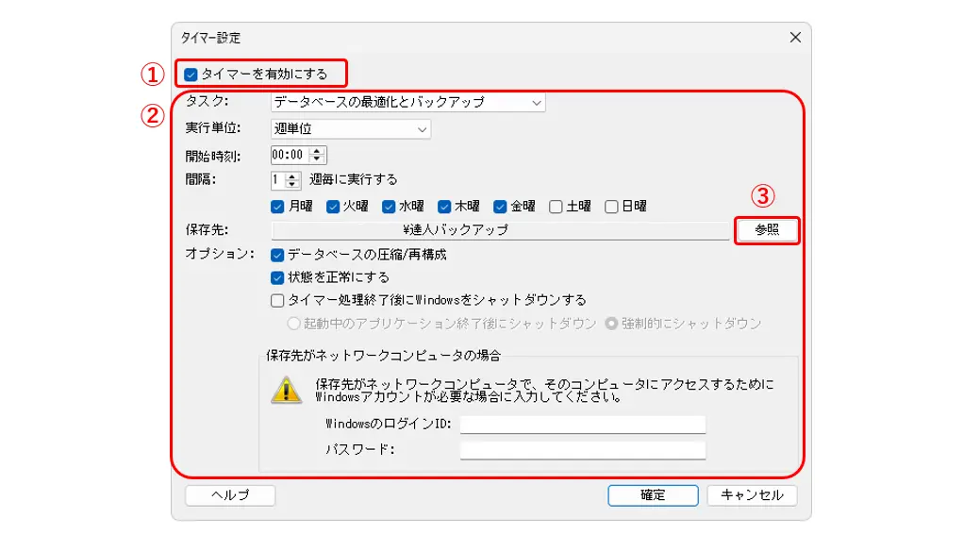The height and width of the screenshot is (551, 980).
Task: Open the ヘルプ button
Action: [230, 495]
